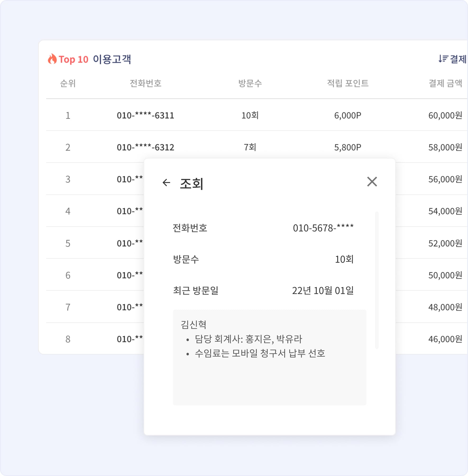Click rank number 1 in the table
Image resolution: width=468 pixels, height=476 pixels.
click(68, 115)
